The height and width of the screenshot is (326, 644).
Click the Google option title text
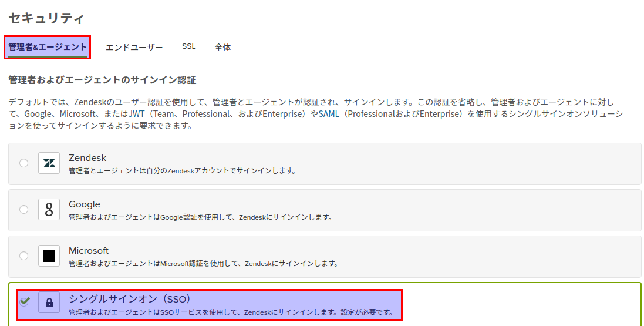[84, 204]
